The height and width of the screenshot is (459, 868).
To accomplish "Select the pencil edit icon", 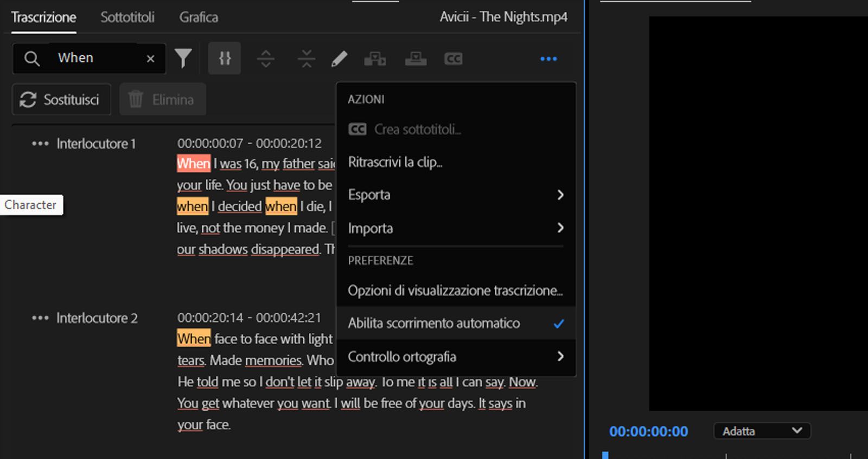I will 340,59.
